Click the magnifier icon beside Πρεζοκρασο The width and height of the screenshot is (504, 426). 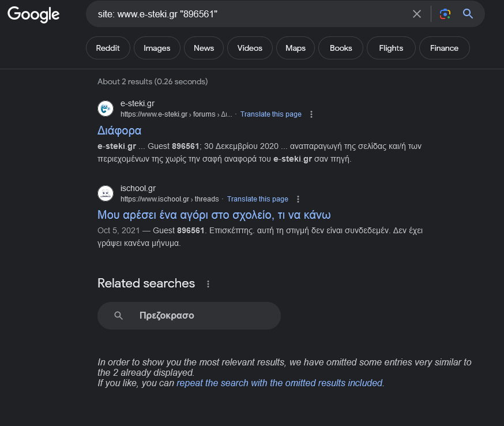coord(119,316)
